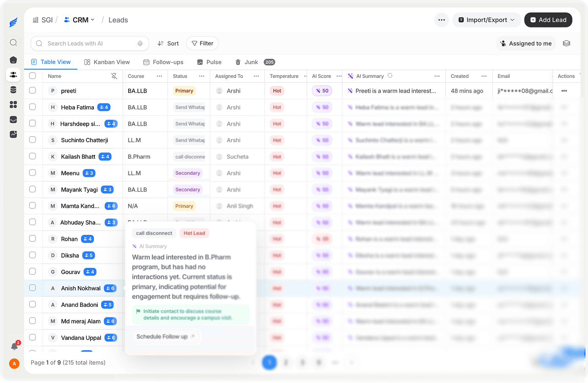Open Course column options menu
Image resolution: width=588 pixels, height=383 pixels.
(x=159, y=76)
